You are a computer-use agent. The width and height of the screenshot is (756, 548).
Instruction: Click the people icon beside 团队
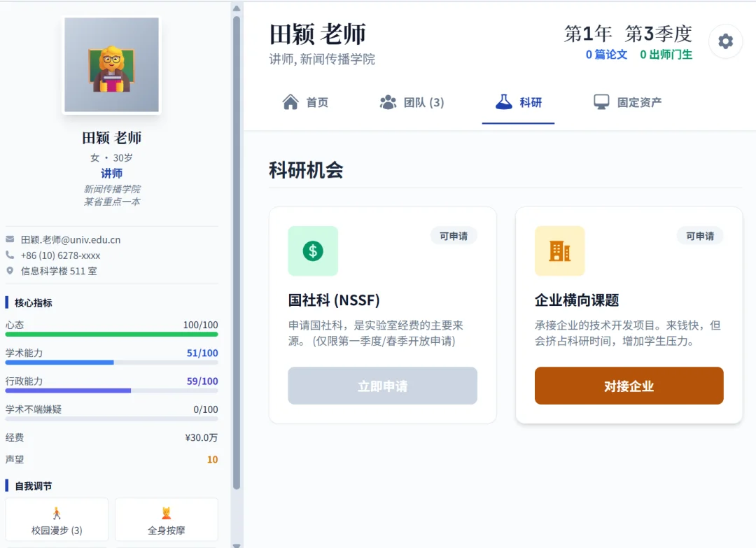click(389, 101)
